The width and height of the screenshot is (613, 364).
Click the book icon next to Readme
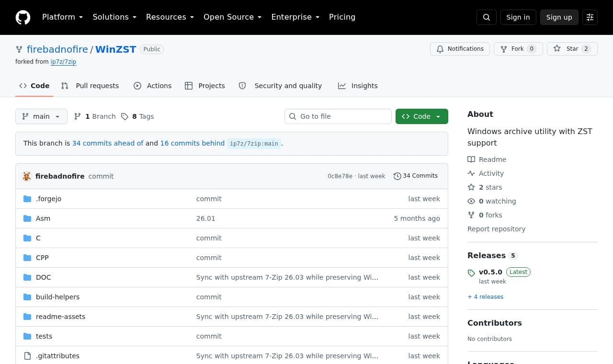[x=471, y=159]
